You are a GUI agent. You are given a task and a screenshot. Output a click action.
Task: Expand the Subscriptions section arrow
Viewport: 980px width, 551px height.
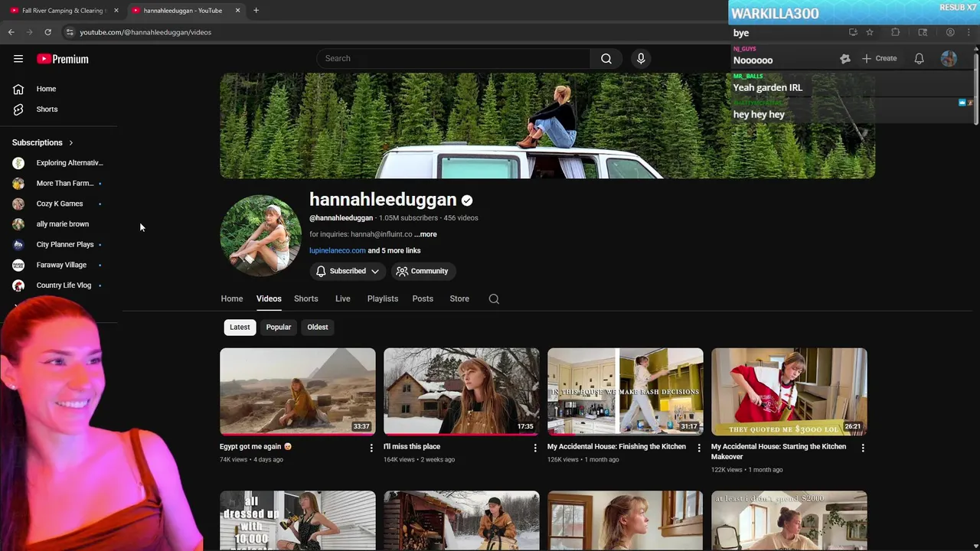tap(70, 142)
